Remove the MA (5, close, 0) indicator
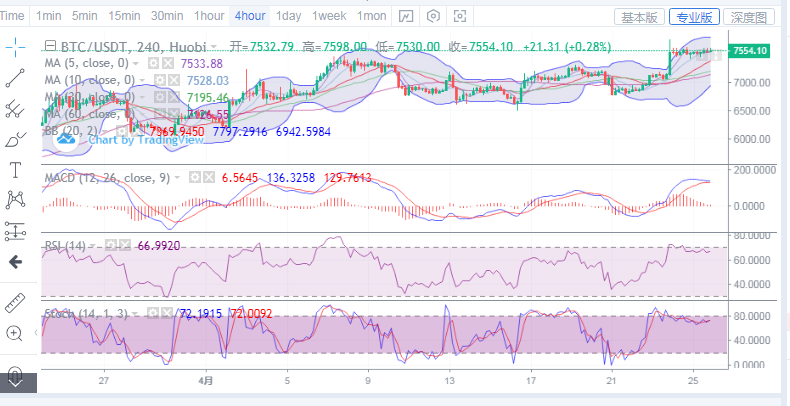790x406 pixels. coord(169,63)
